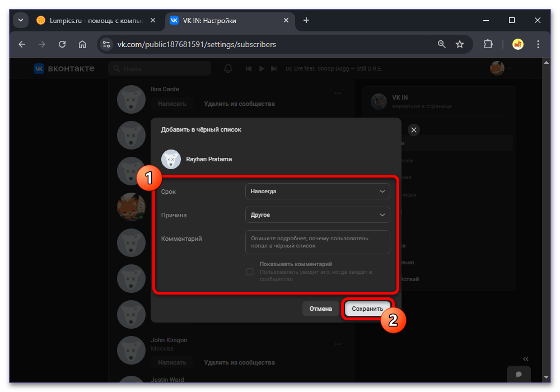Open VK notifications bell icon
This screenshot has height=392, width=560.
tap(228, 68)
